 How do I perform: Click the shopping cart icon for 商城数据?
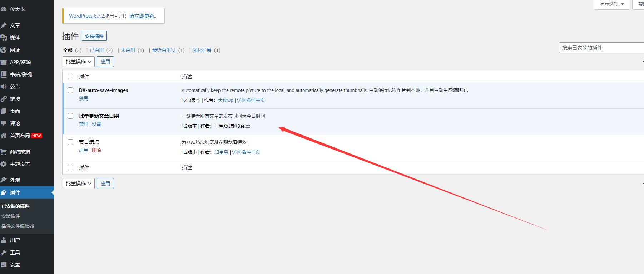[4, 152]
